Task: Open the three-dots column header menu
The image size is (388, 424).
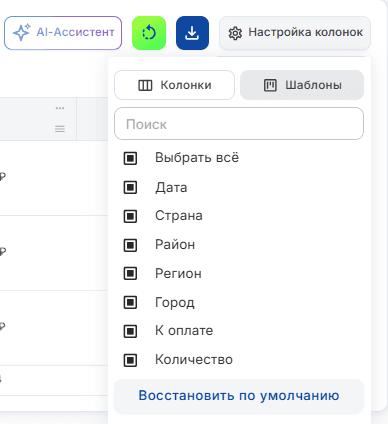Action: (x=60, y=108)
